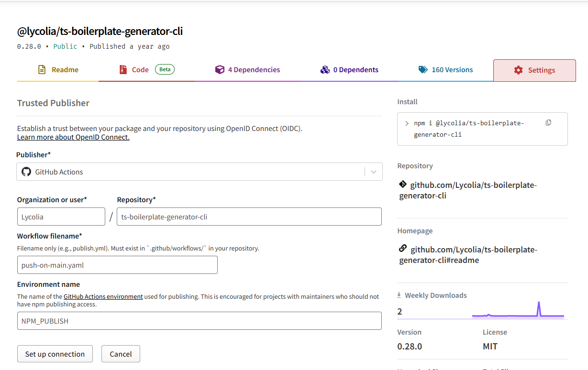Viewport: 588px width, 370px height.
Task: Open the 0 Dependents tab
Action: 355,70
